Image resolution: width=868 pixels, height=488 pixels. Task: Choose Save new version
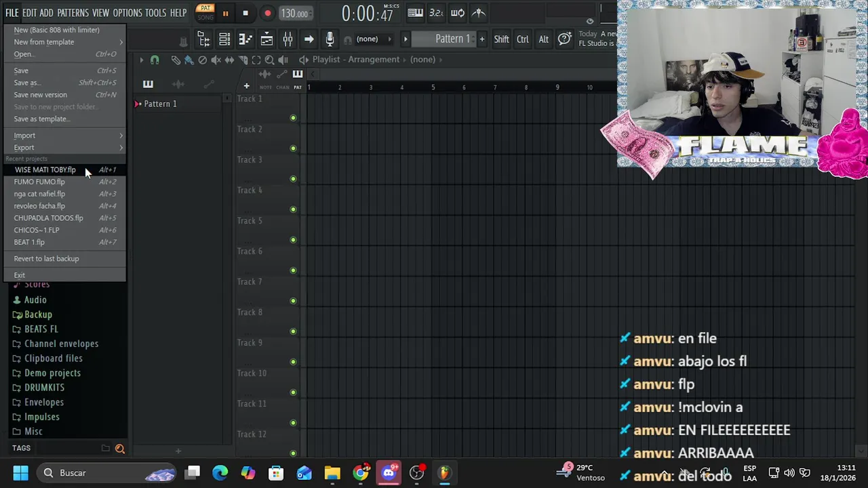pyautogui.click(x=65, y=95)
